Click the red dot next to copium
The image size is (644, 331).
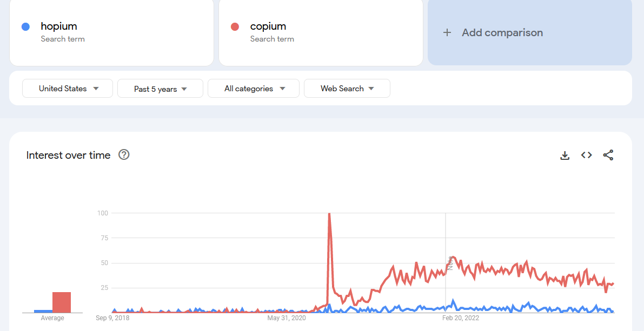point(235,26)
